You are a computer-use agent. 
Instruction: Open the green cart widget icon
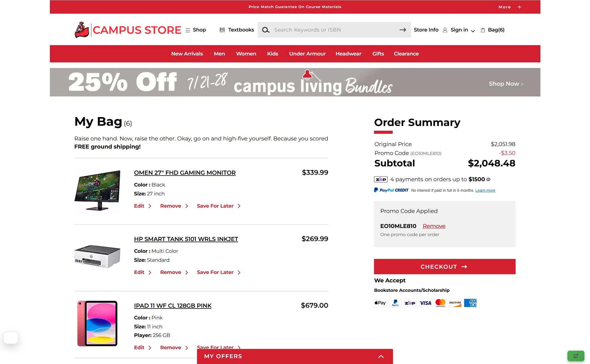pyautogui.click(x=576, y=356)
